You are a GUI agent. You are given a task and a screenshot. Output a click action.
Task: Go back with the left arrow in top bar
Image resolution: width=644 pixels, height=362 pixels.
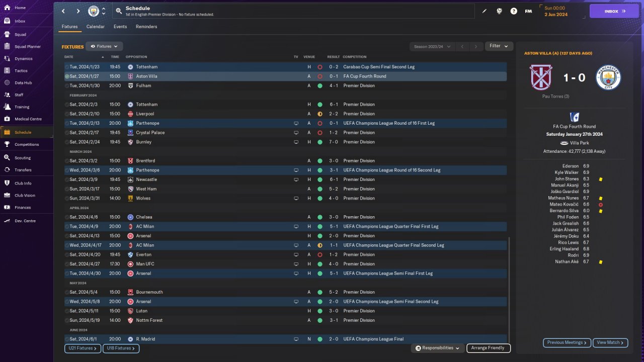[63, 11]
